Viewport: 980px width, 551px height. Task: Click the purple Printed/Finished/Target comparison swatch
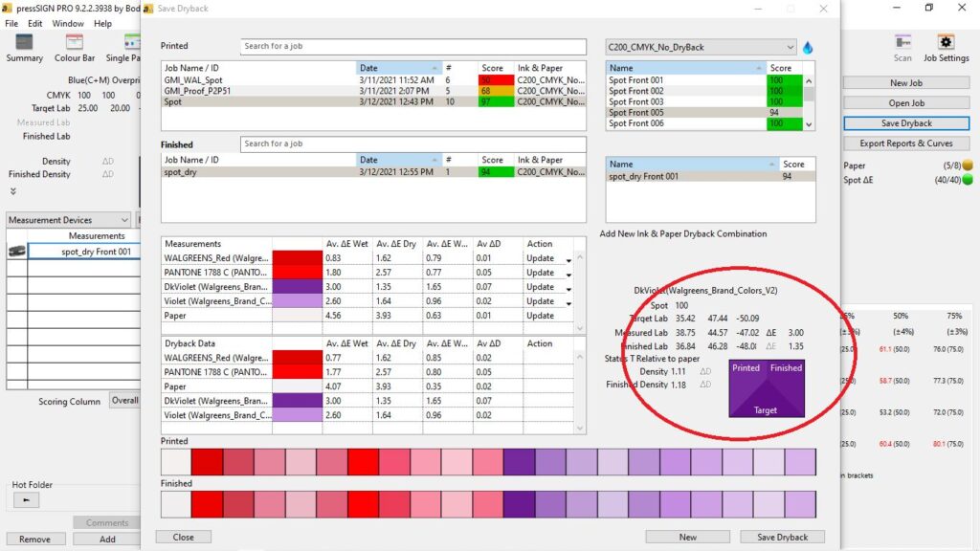767,388
